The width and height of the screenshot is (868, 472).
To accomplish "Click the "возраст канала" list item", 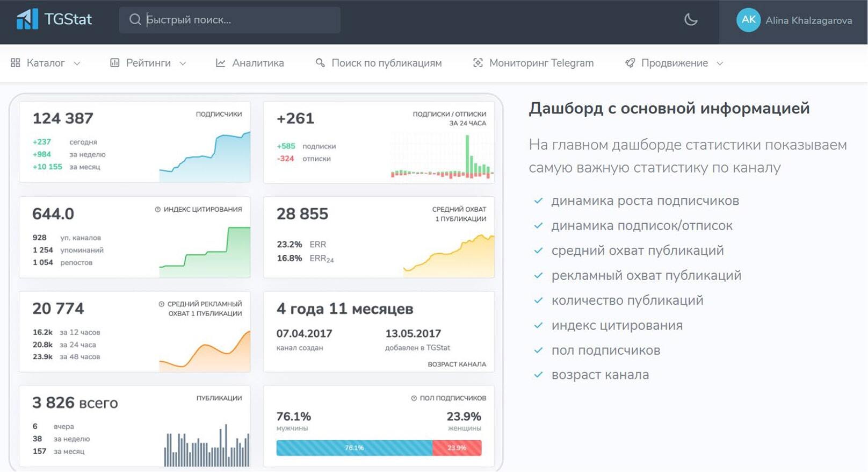I will [x=600, y=375].
